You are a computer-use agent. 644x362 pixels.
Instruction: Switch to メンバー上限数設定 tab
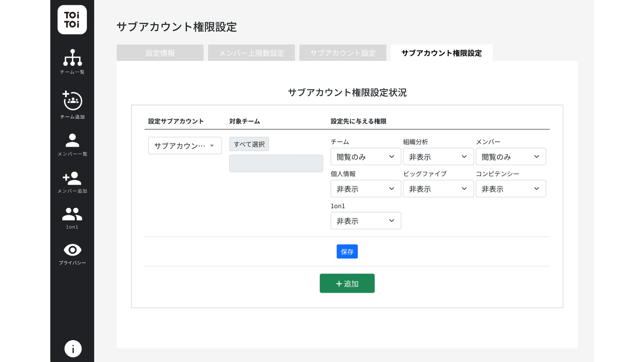252,53
